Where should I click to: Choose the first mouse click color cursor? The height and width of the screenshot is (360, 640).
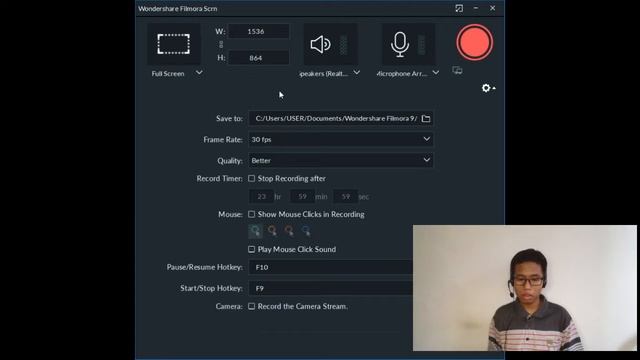tap(256, 231)
